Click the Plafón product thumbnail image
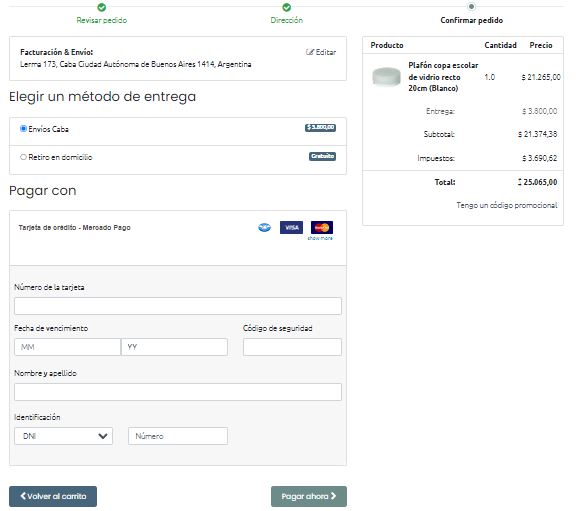The width and height of the screenshot is (578, 511). click(x=386, y=77)
